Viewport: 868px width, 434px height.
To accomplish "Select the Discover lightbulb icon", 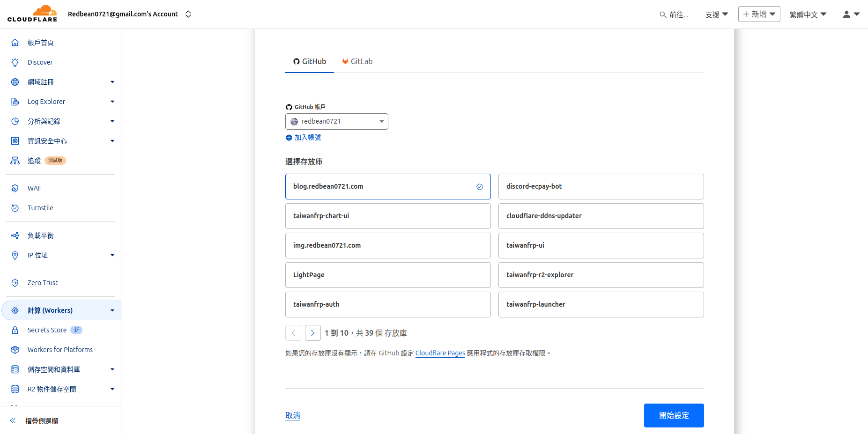I will (15, 62).
